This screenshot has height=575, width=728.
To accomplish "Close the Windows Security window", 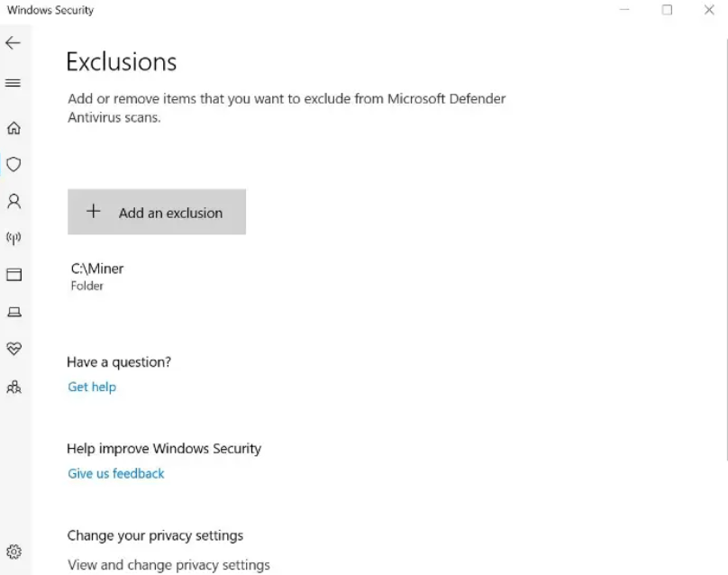I will [x=709, y=10].
